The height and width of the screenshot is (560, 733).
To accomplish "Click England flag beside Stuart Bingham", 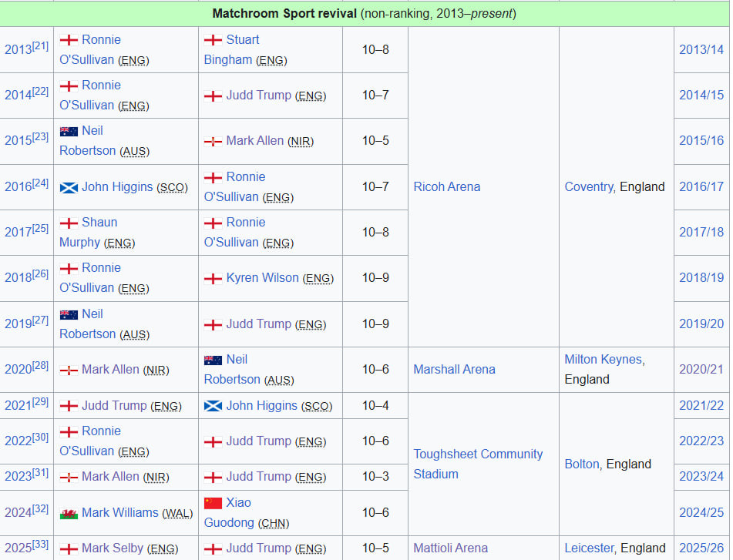I will (x=213, y=40).
